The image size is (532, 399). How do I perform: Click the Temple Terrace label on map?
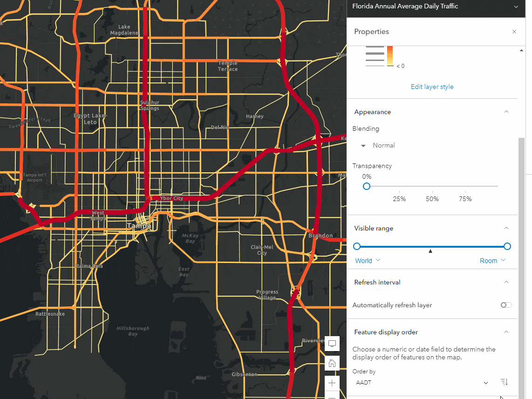tap(228, 66)
